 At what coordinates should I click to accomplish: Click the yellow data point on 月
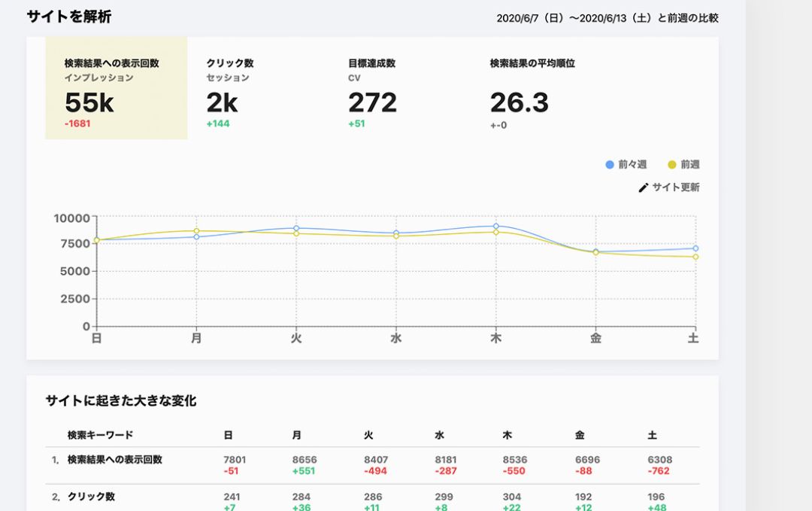pos(196,231)
